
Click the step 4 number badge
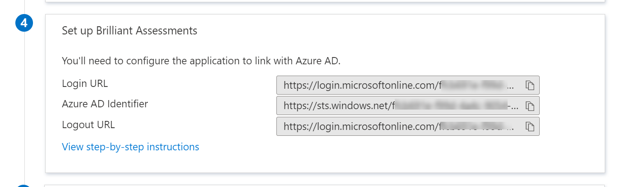point(24,24)
